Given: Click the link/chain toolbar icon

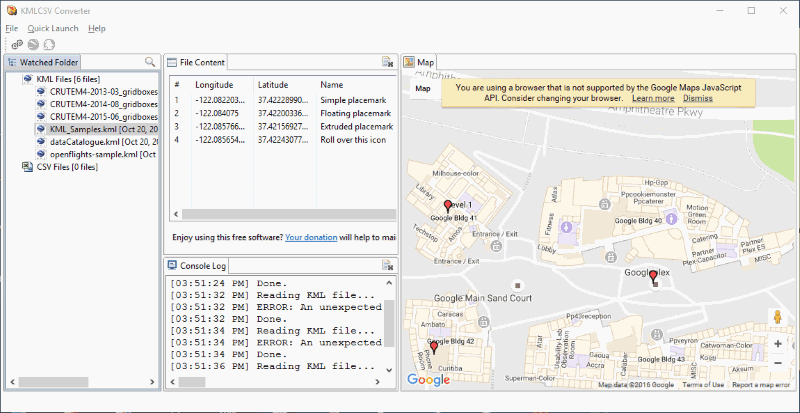Looking at the screenshot, I should 17,44.
